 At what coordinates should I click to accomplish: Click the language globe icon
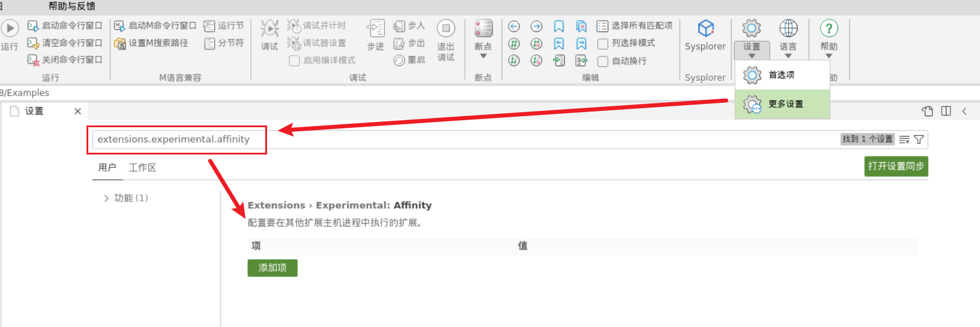788,28
